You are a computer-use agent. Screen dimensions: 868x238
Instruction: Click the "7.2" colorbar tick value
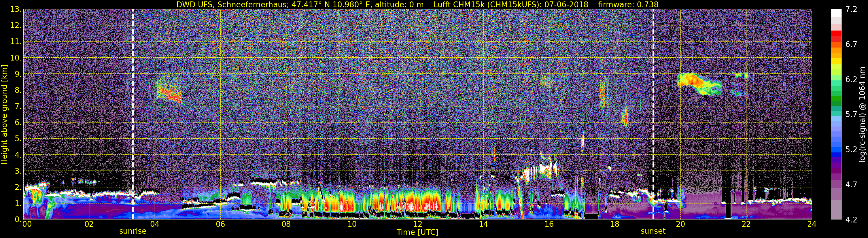851,10
